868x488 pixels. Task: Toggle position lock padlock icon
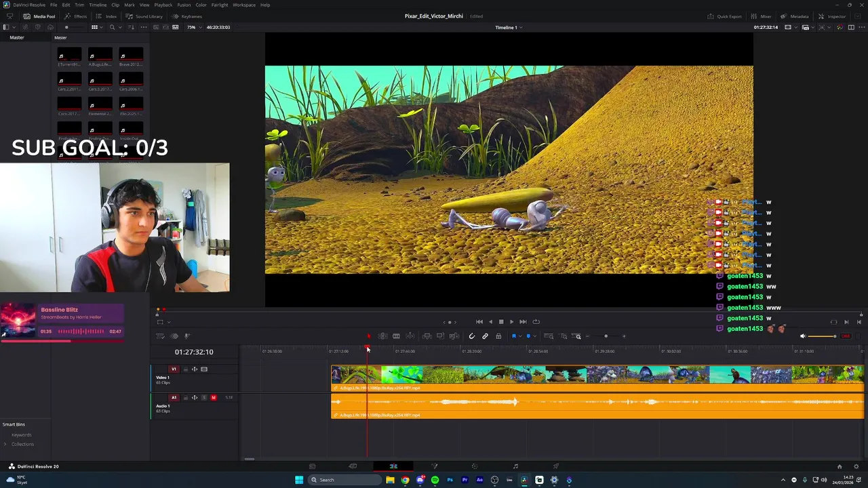(x=498, y=336)
